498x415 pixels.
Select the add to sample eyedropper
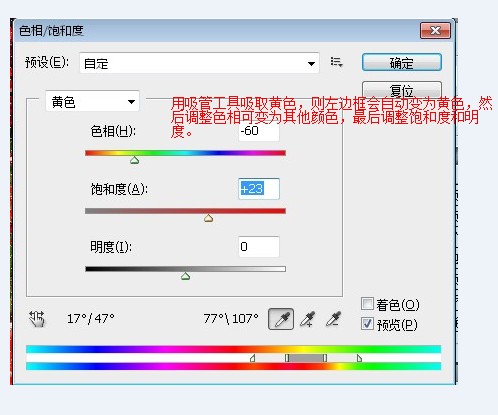coord(307,319)
